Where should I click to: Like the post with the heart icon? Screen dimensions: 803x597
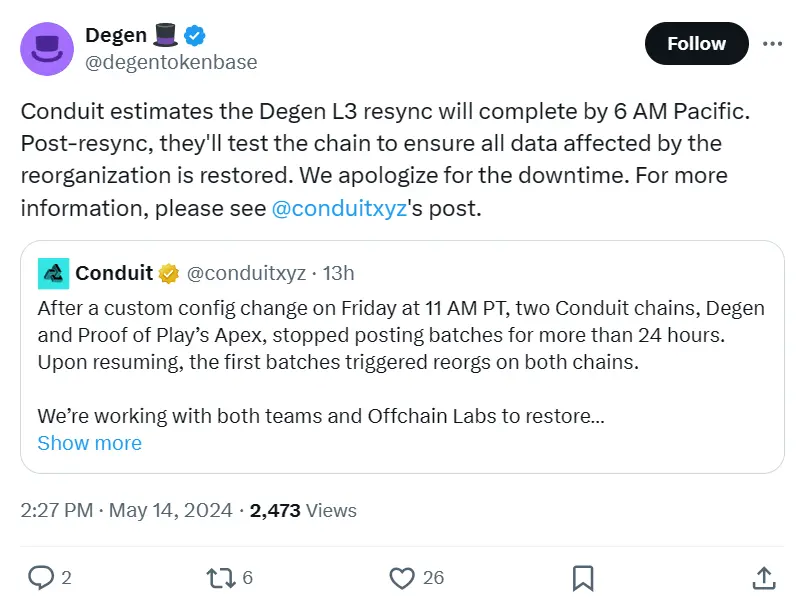(400, 578)
